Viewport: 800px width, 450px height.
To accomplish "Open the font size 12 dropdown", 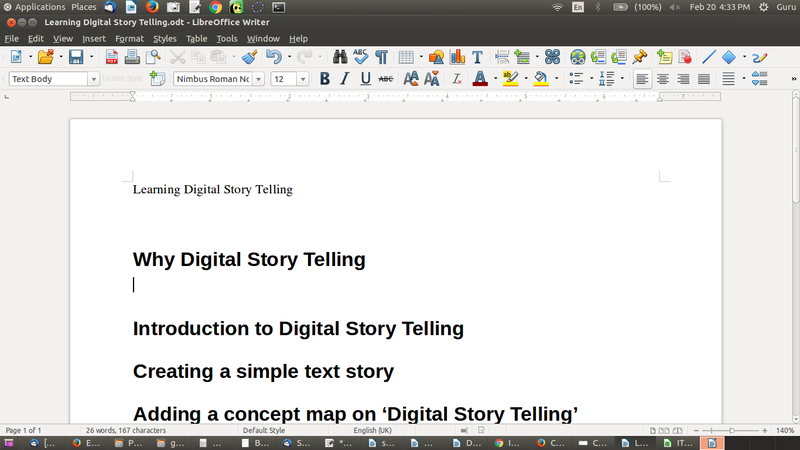I will [303, 79].
